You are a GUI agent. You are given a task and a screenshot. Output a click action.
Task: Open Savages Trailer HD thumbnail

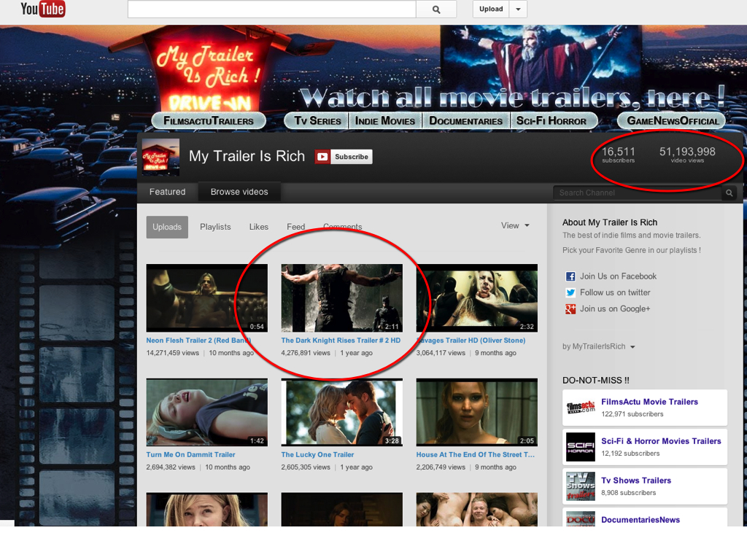point(477,298)
